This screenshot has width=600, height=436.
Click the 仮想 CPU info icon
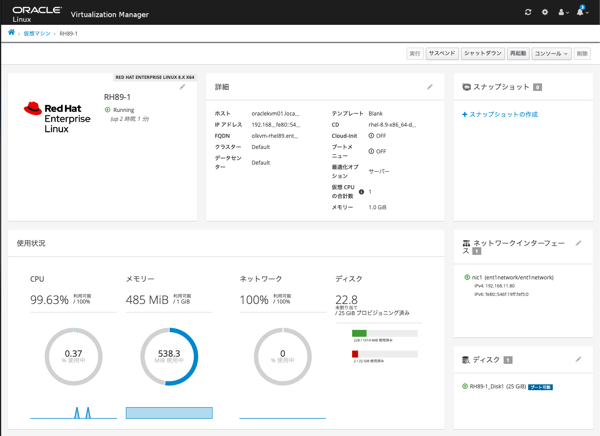[x=361, y=191]
